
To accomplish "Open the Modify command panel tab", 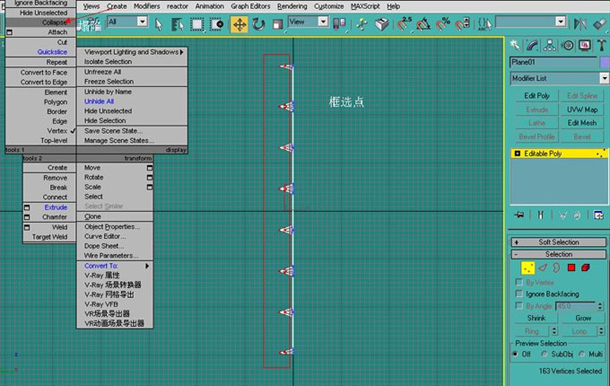I will click(x=532, y=46).
